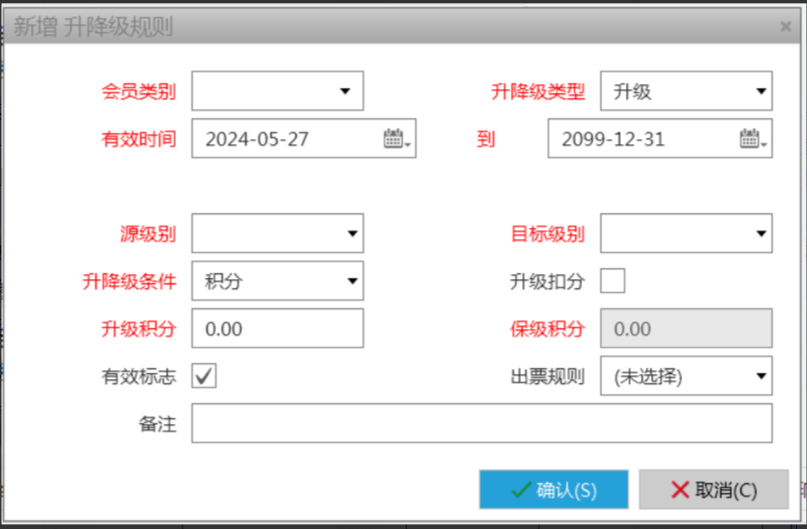Expand the 升降级条件 dropdown showing 积分
The image size is (807, 529).
pos(351,281)
